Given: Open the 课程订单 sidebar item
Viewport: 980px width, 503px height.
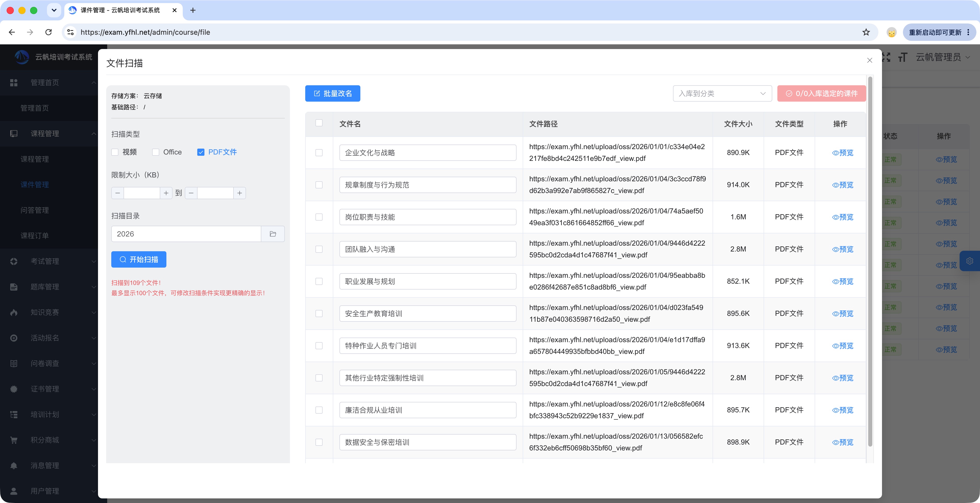Looking at the screenshot, I should pyautogui.click(x=35, y=235).
